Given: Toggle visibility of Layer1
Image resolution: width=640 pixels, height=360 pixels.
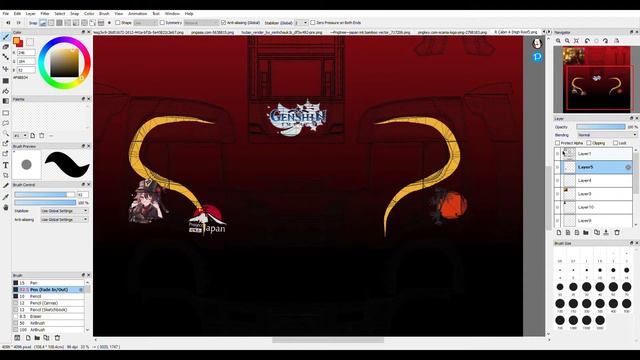Looking at the screenshot, I should point(558,154).
